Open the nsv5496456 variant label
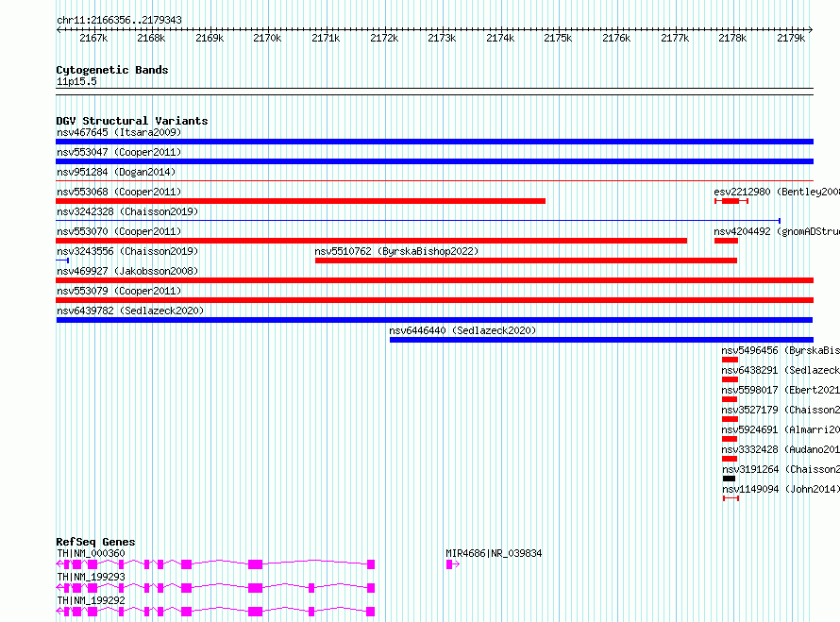Viewport: 840px width, 622px height. tap(781, 350)
